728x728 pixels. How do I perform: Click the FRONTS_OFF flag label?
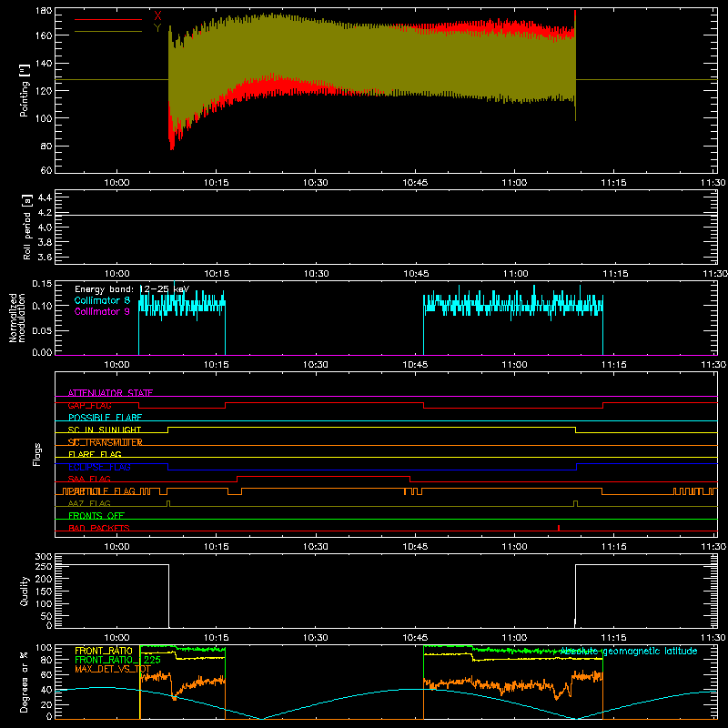coord(96,515)
